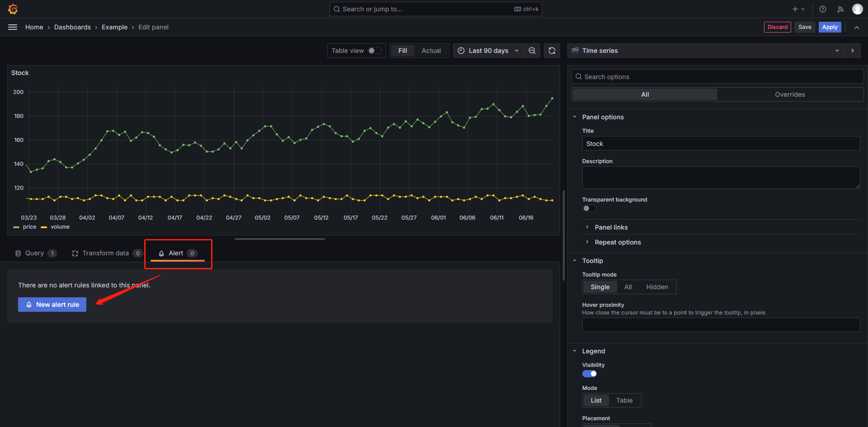Open the user profile avatar

(x=857, y=9)
